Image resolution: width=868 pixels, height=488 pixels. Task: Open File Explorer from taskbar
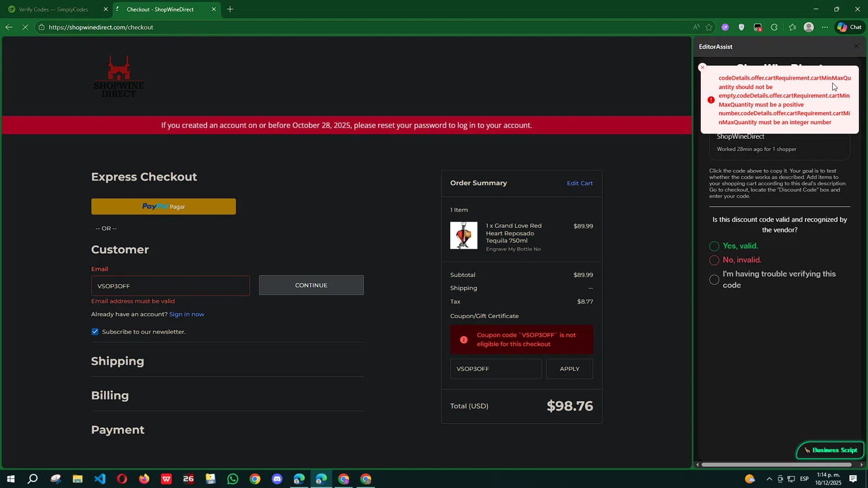[78, 479]
